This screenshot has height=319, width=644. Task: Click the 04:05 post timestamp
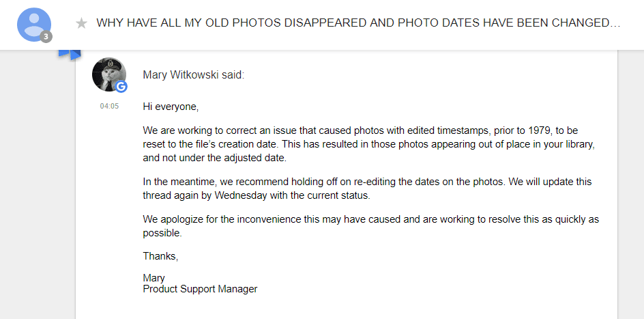(109, 106)
